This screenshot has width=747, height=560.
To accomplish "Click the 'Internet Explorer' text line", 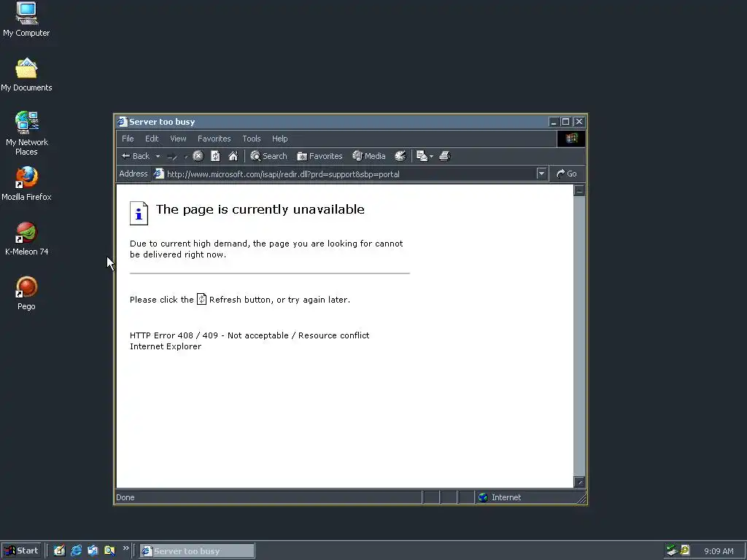I will pyautogui.click(x=166, y=346).
